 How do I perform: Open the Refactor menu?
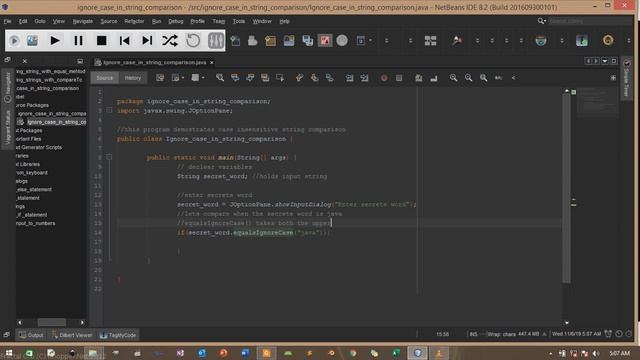(134, 21)
